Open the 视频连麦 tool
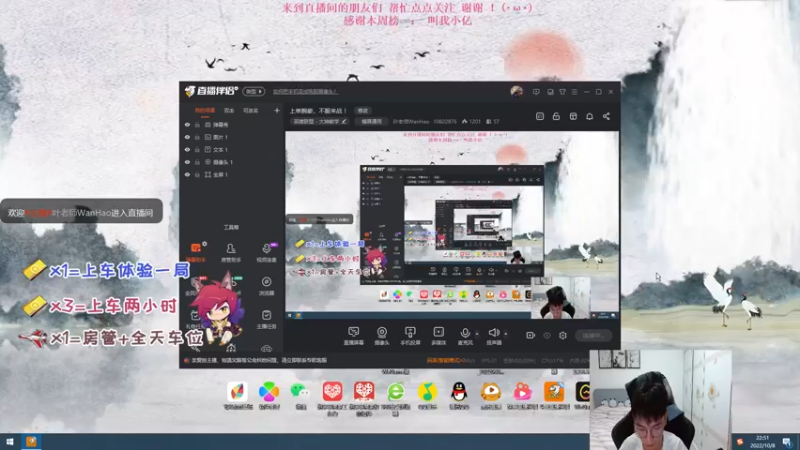This screenshot has width=800, height=450. click(x=266, y=252)
